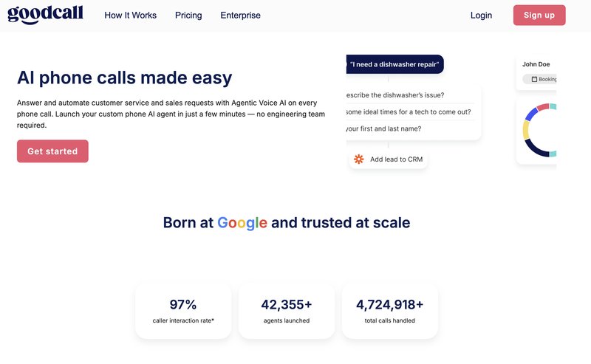Open the Pricing menu item

coord(188,15)
